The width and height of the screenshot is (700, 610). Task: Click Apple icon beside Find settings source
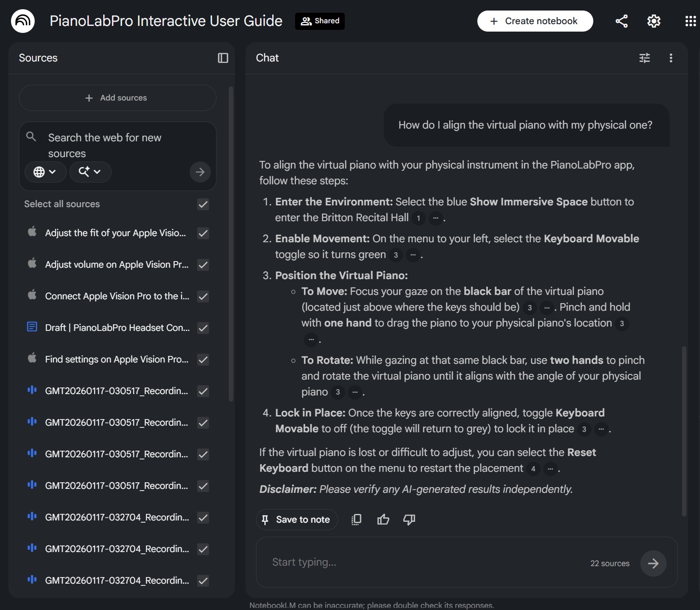32,358
